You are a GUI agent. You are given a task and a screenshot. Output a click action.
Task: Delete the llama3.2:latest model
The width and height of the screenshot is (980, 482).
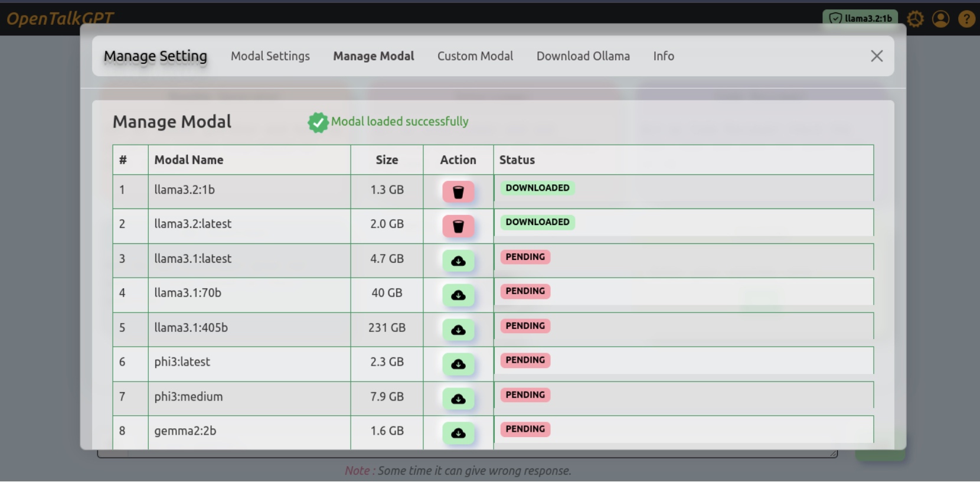(458, 226)
